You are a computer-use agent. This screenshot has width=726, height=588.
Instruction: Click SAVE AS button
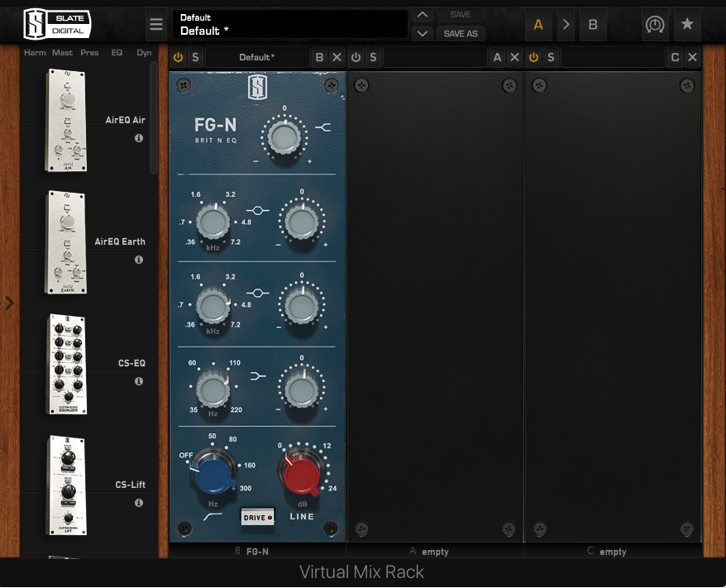tap(461, 33)
